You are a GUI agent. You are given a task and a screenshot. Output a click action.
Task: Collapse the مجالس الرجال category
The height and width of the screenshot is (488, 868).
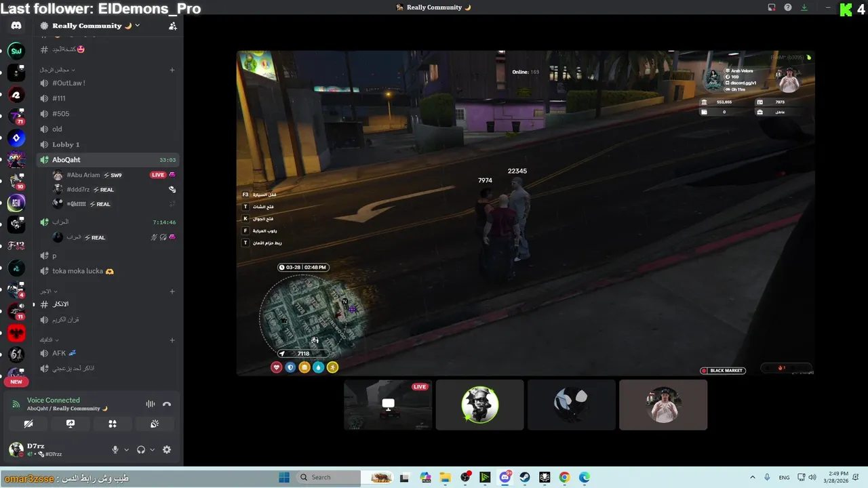pyautogui.click(x=56, y=70)
